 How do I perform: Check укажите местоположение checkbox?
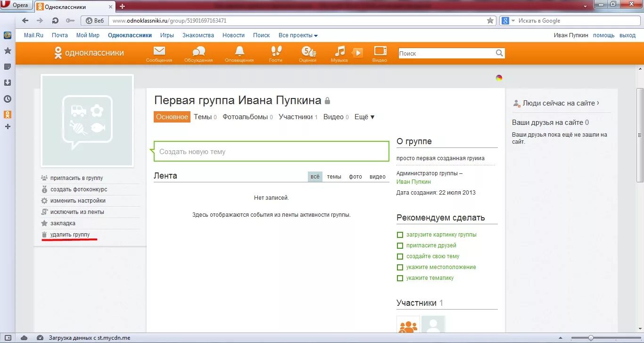click(x=400, y=267)
